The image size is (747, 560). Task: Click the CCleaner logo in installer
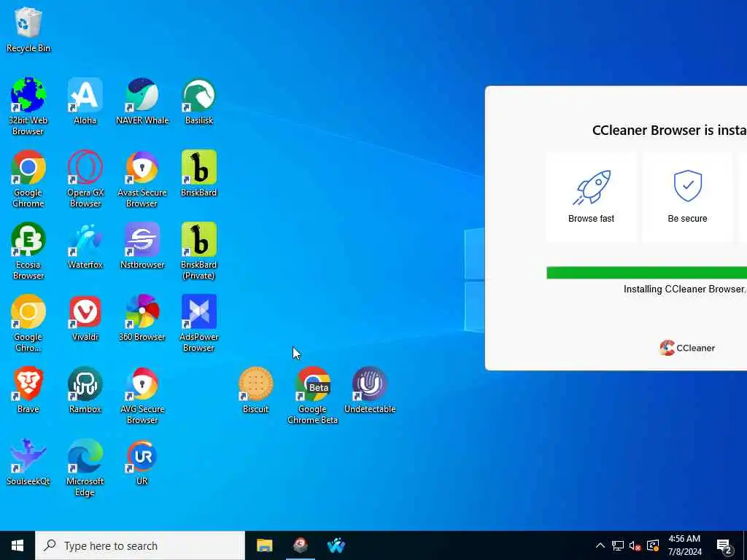(x=687, y=348)
